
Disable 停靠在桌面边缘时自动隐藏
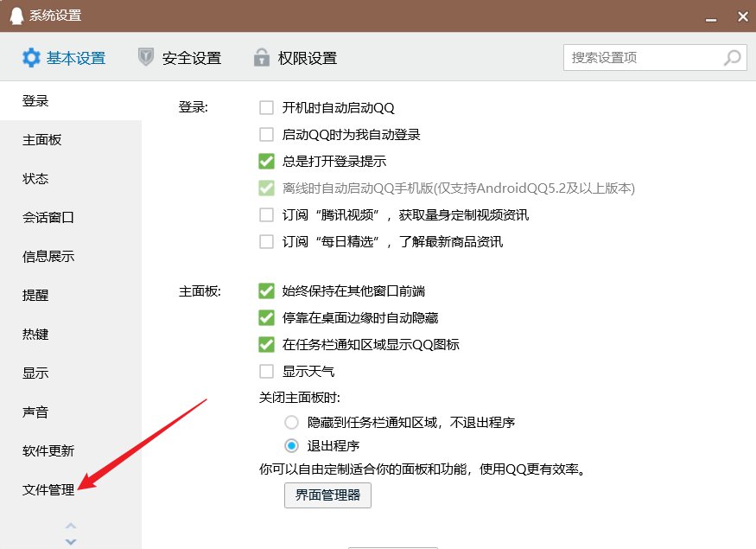[267, 317]
